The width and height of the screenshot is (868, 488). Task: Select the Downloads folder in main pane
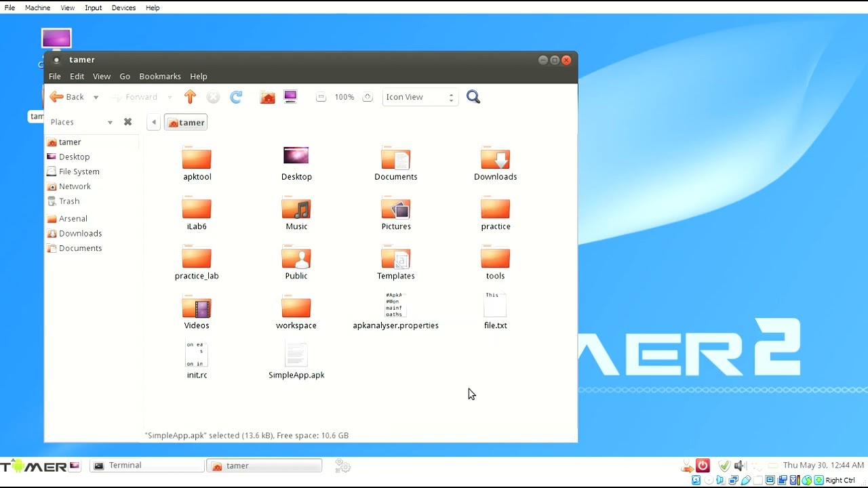(x=495, y=158)
